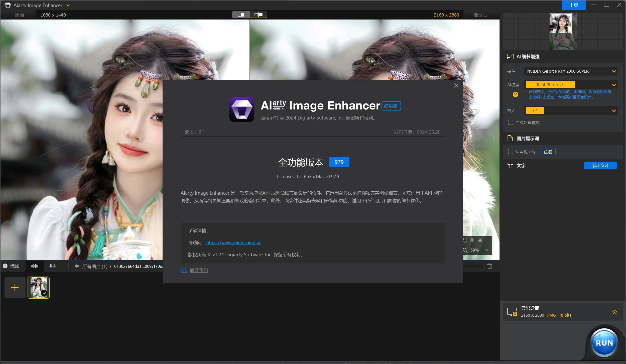Open the Aiarty title bar dropdown arrow
Viewport: 626px width, 364px height.
click(68, 5)
